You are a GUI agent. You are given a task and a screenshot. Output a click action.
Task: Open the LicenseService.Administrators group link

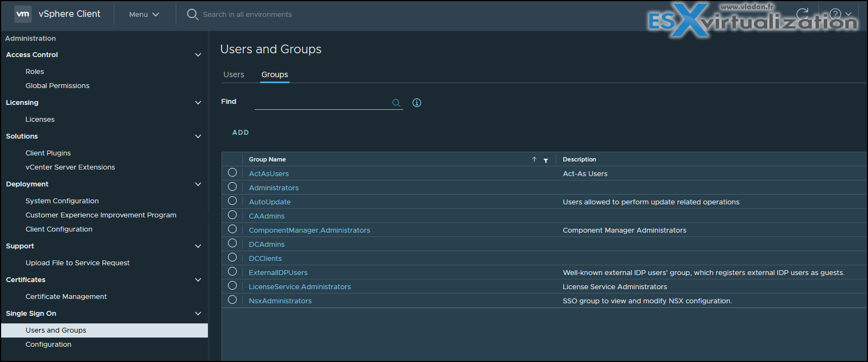(300, 287)
